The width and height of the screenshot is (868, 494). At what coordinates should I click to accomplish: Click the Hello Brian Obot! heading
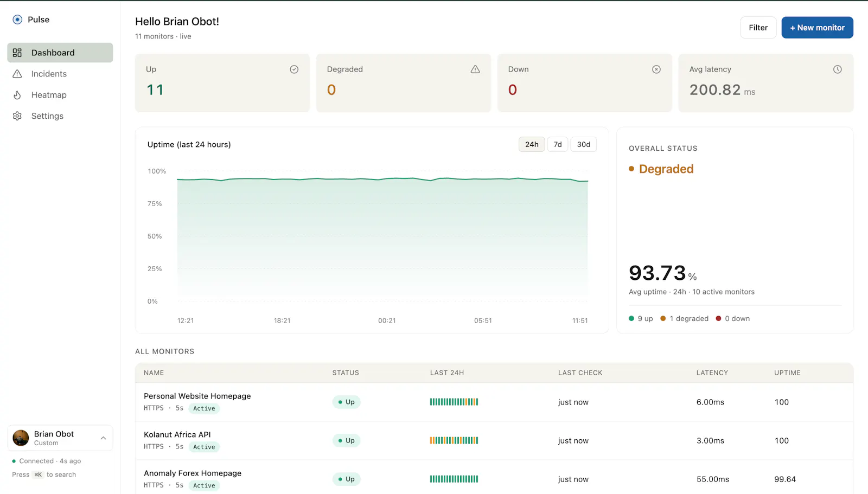pyautogui.click(x=177, y=22)
